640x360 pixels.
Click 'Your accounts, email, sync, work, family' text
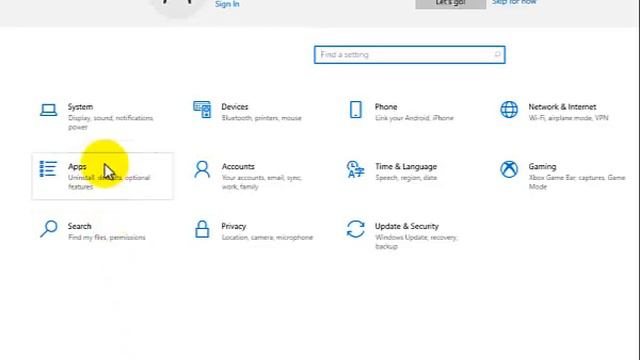[262, 182]
